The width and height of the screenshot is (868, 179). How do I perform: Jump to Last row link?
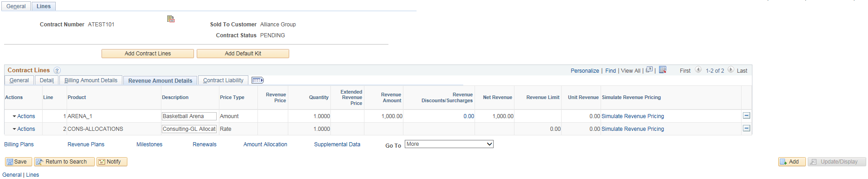742,71
